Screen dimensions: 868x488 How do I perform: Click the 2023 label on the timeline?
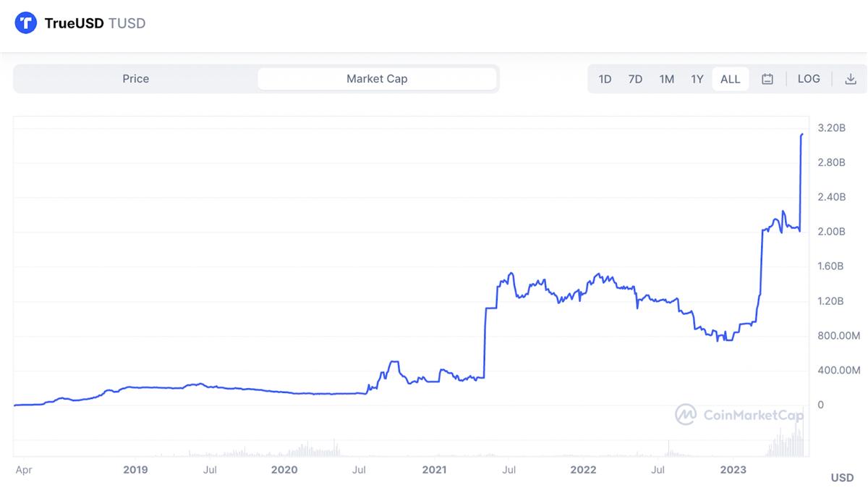click(733, 470)
